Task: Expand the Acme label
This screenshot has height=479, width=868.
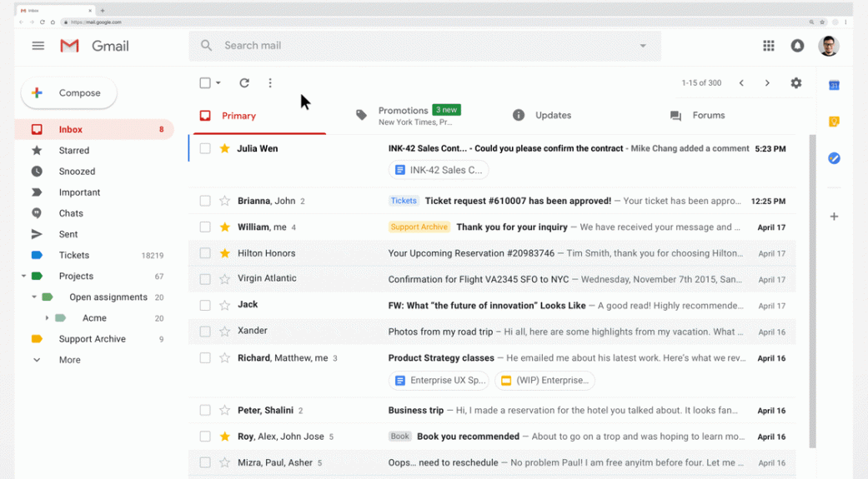Action: click(x=47, y=318)
